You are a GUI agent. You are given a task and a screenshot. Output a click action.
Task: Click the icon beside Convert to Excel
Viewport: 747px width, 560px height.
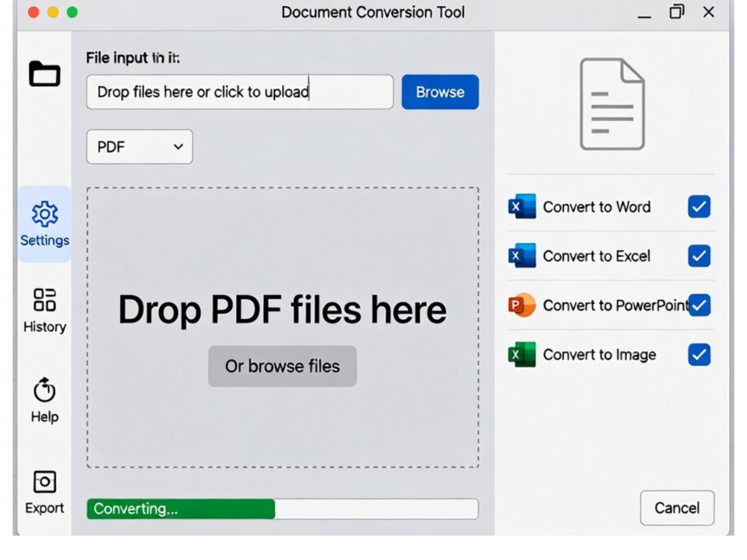[521, 255]
